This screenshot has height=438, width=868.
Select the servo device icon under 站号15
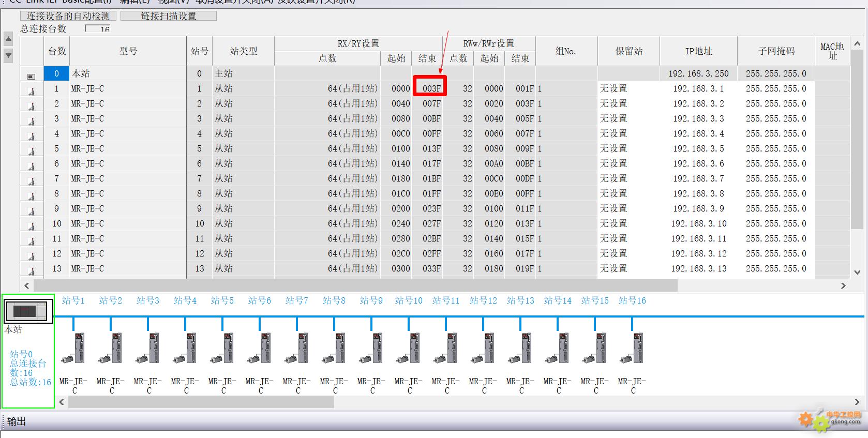(x=595, y=349)
